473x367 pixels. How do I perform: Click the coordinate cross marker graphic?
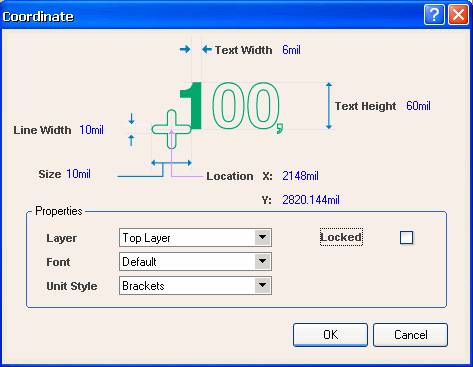coord(171,129)
